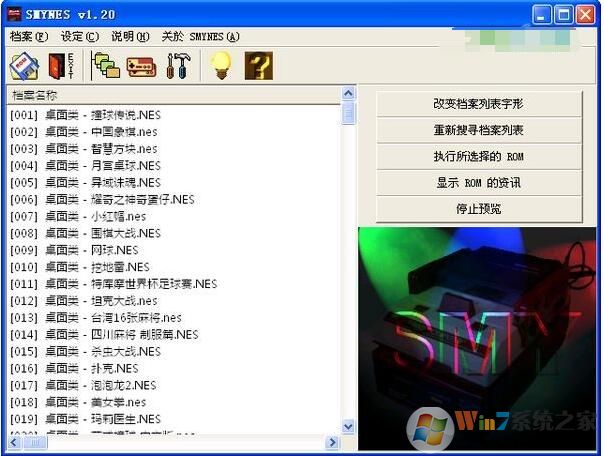604x456 pixels.
Task: Open the 关於 SMYNES(A) menu
Action: [200, 36]
